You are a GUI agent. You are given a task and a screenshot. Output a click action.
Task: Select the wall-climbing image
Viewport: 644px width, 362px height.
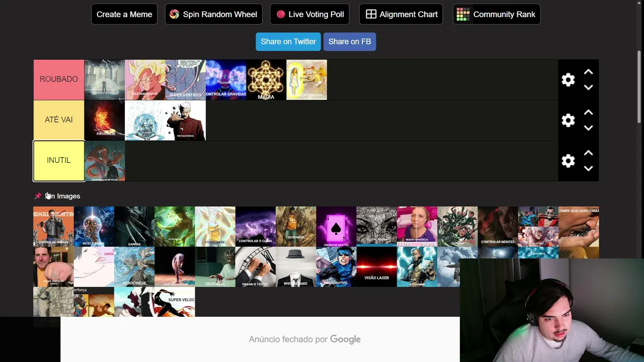tap(53, 302)
